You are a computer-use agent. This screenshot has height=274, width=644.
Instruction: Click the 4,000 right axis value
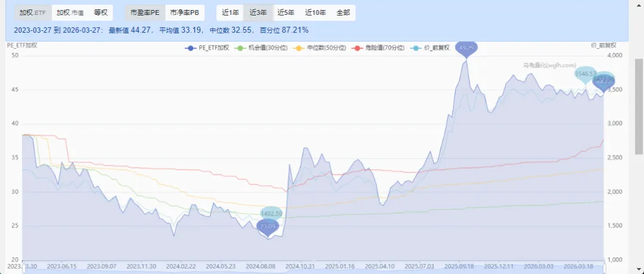[x=614, y=55]
